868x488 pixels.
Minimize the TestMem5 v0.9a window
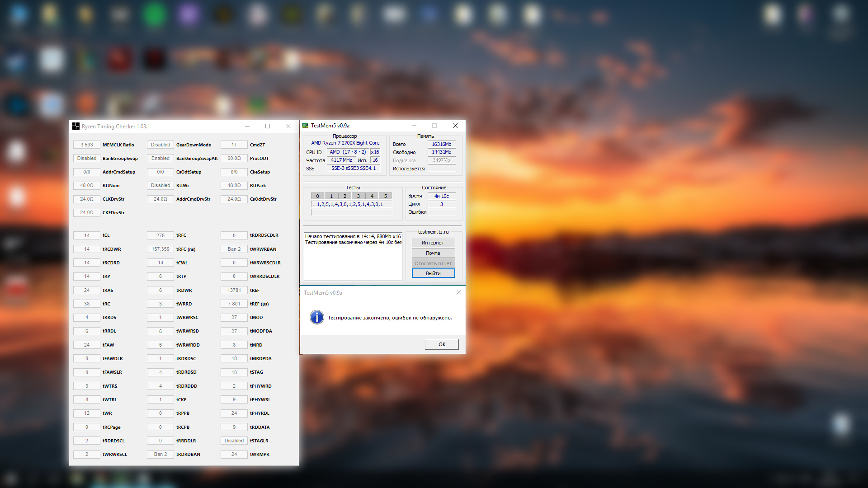[414, 126]
